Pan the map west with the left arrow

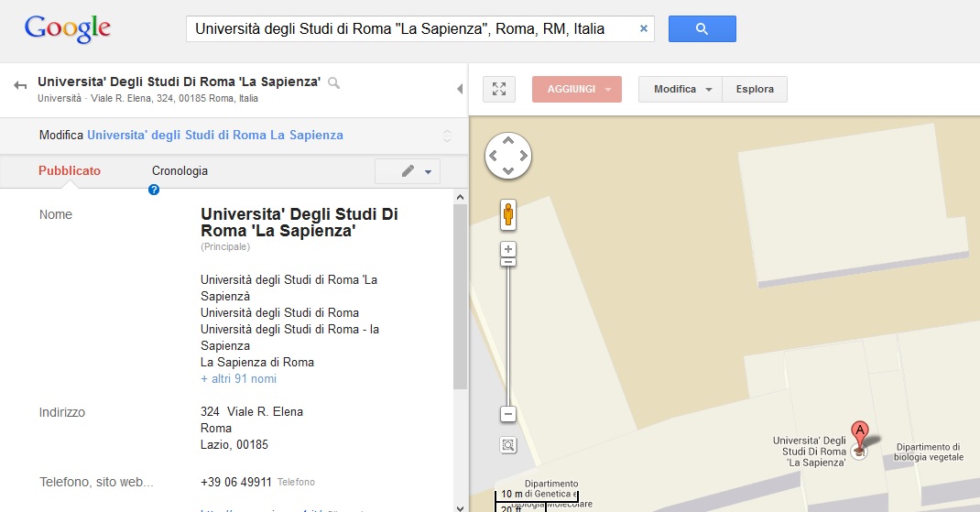pyautogui.click(x=493, y=156)
